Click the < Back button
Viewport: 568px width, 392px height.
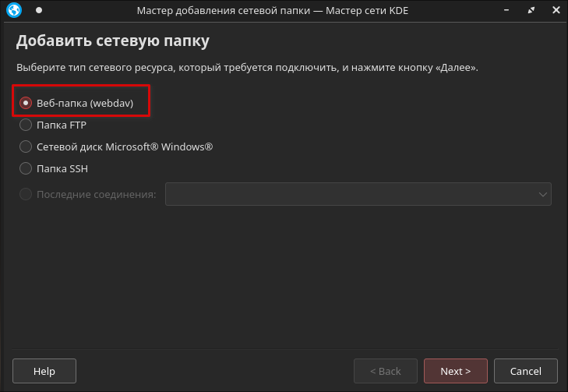pos(385,371)
